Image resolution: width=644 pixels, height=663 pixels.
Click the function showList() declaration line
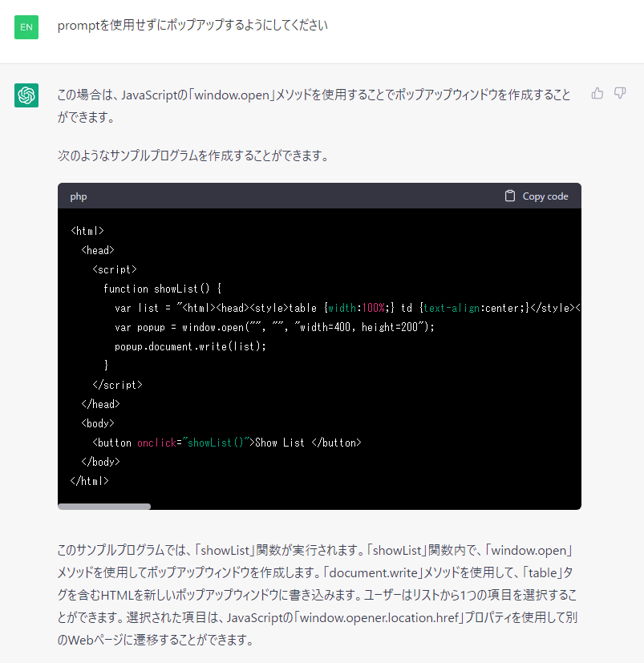pos(162,289)
